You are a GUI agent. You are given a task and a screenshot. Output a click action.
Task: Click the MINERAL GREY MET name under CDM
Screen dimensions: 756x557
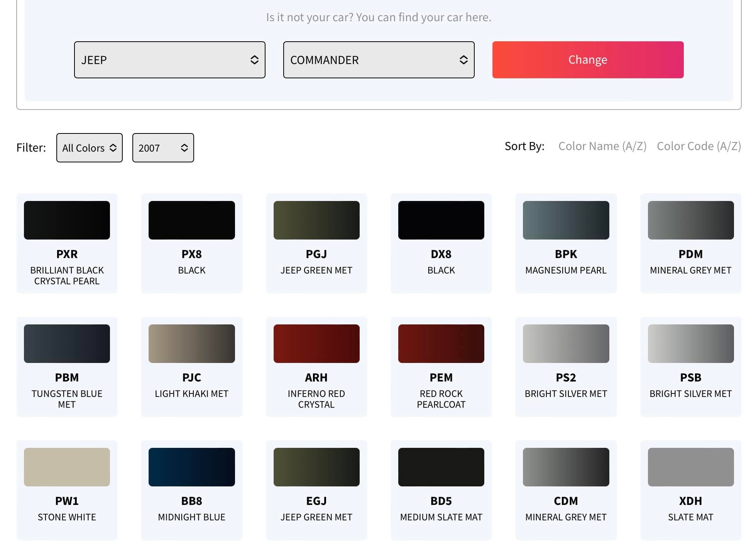pyautogui.click(x=566, y=517)
